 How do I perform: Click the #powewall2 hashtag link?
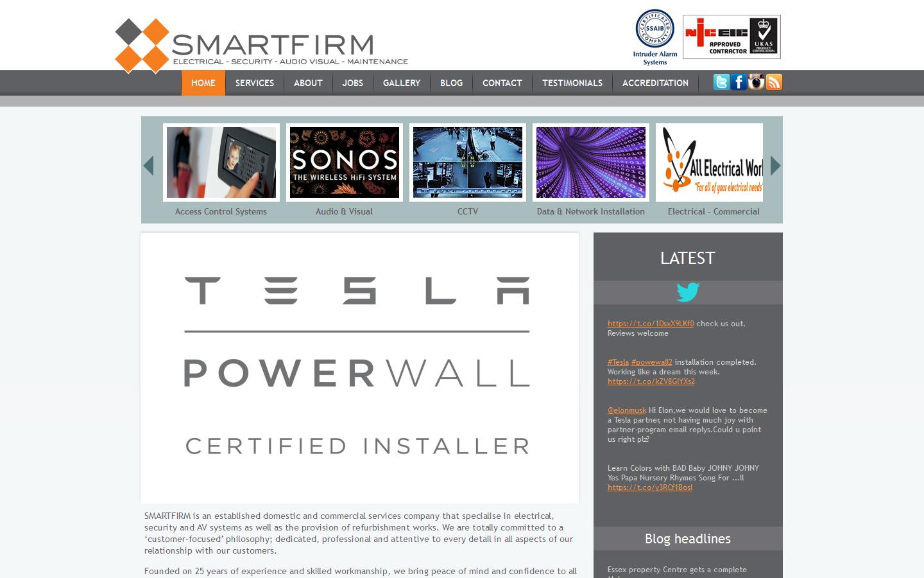[651, 362]
